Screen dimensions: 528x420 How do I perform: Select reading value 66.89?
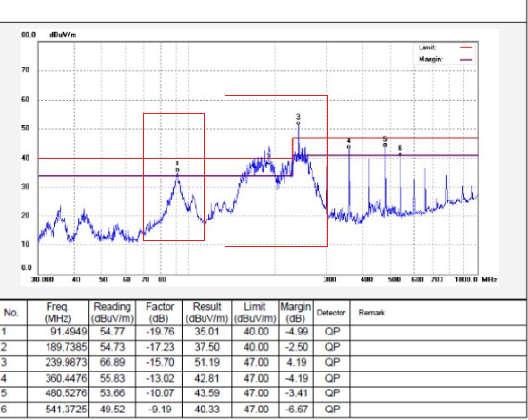(x=112, y=362)
